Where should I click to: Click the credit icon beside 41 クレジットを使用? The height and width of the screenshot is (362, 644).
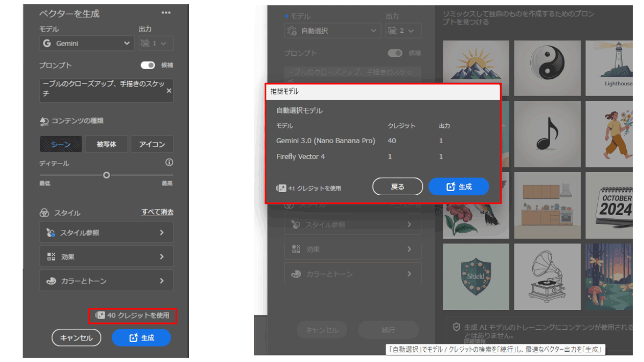[281, 188]
